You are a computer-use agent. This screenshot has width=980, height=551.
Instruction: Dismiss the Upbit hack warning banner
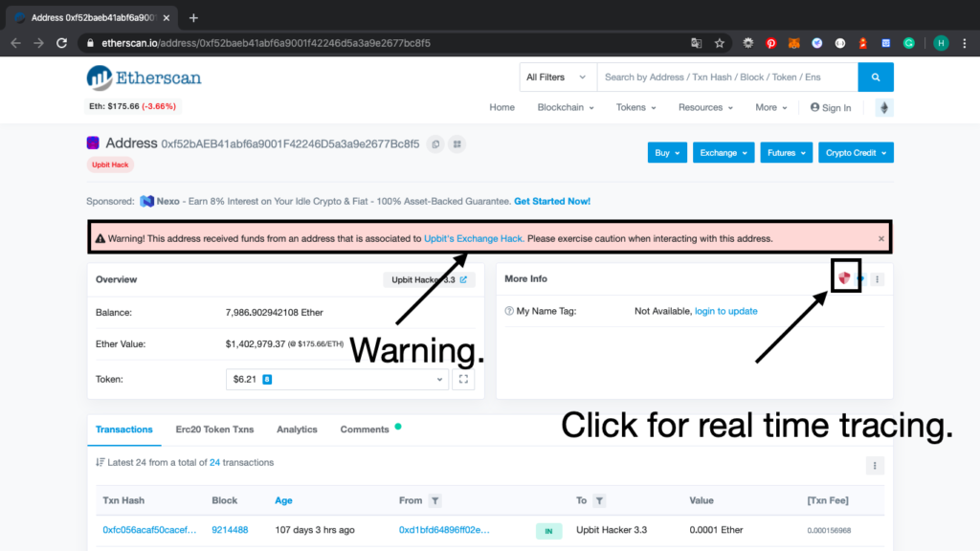click(x=881, y=238)
